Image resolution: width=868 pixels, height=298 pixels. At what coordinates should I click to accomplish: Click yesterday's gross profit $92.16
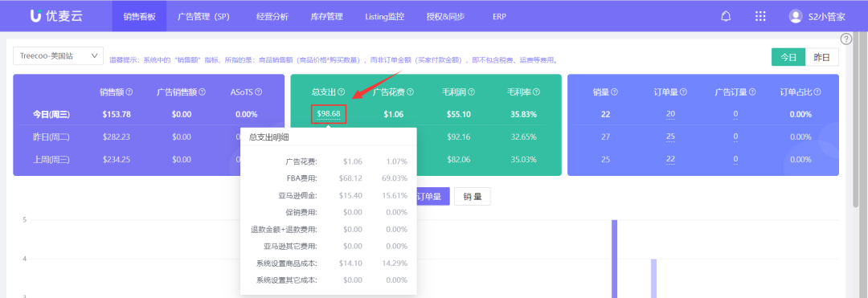point(458,137)
